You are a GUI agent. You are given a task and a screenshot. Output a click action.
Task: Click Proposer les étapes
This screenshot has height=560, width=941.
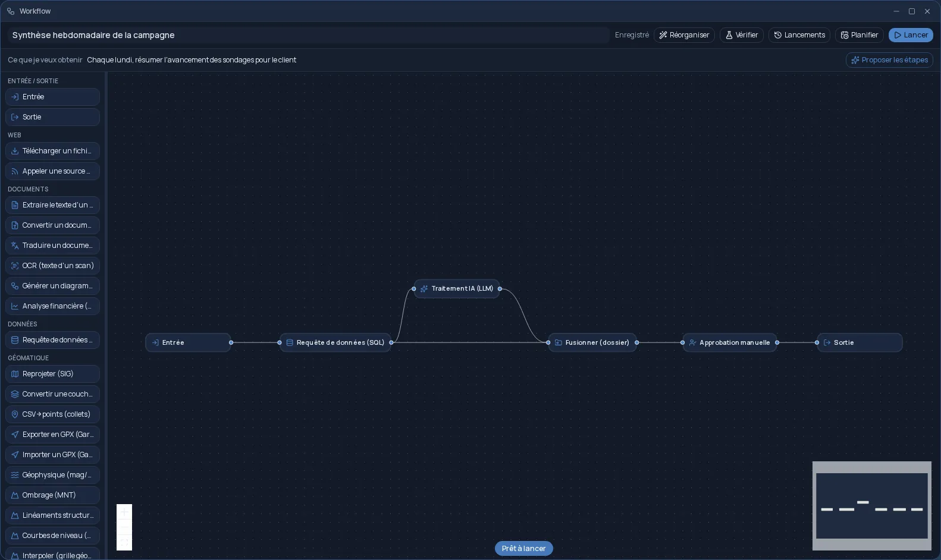(889, 60)
